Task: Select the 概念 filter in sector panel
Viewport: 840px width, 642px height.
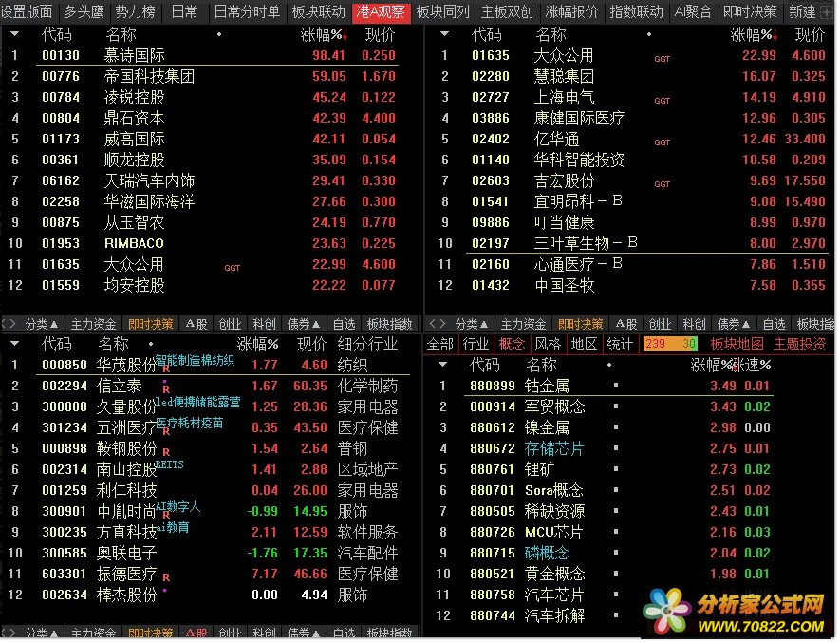Action: (x=513, y=344)
